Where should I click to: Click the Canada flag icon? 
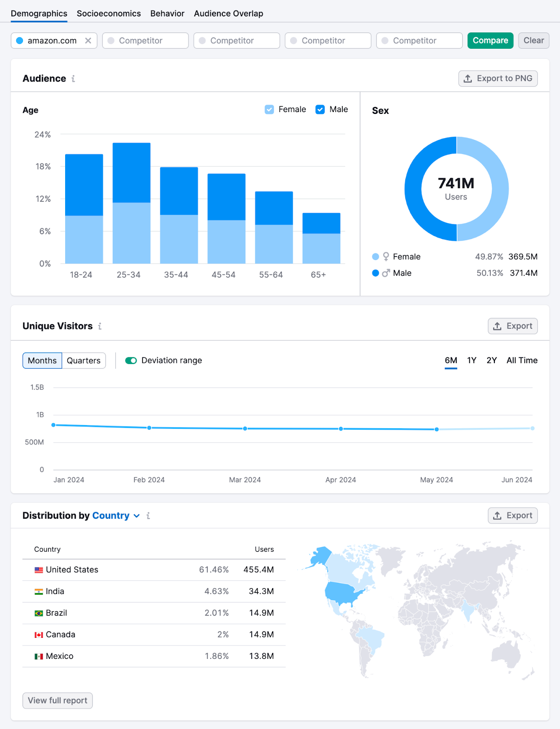(39, 635)
